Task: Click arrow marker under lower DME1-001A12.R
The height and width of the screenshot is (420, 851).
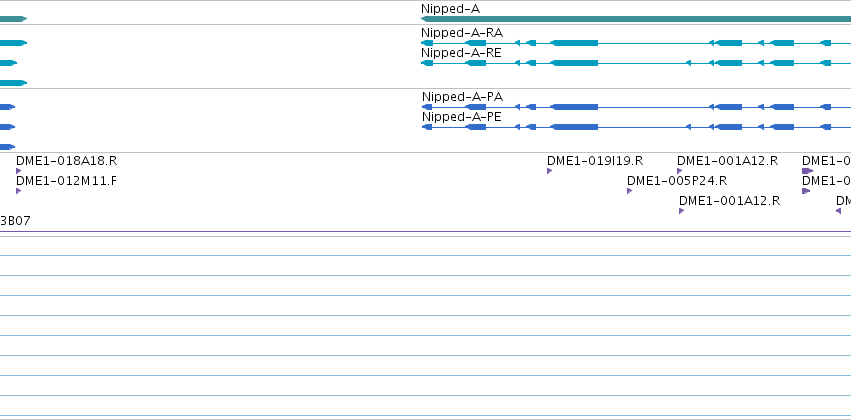Action: 682,211
